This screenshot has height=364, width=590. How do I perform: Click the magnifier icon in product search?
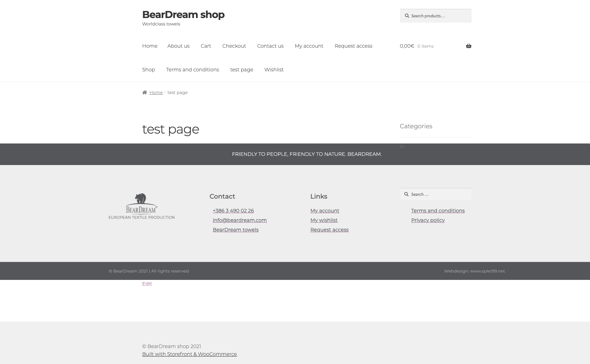(x=407, y=16)
